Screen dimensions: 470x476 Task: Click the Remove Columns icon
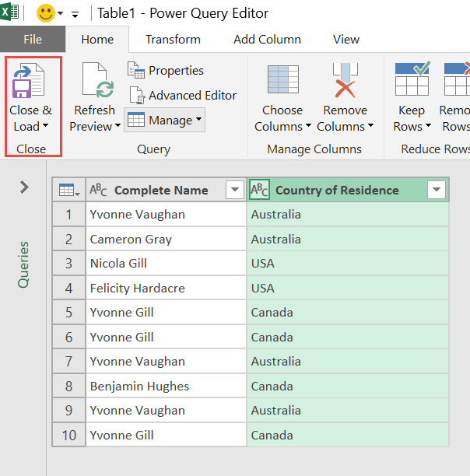[x=345, y=80]
